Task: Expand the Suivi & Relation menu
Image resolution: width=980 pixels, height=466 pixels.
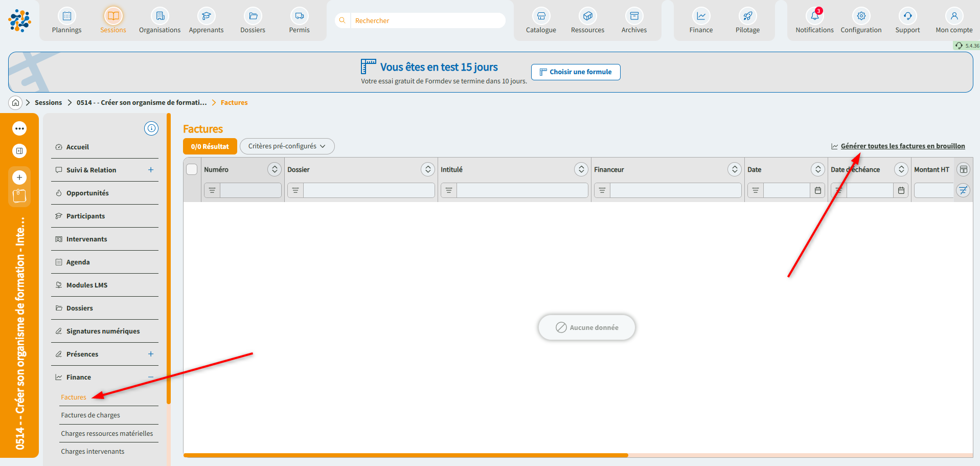Action: (x=151, y=170)
